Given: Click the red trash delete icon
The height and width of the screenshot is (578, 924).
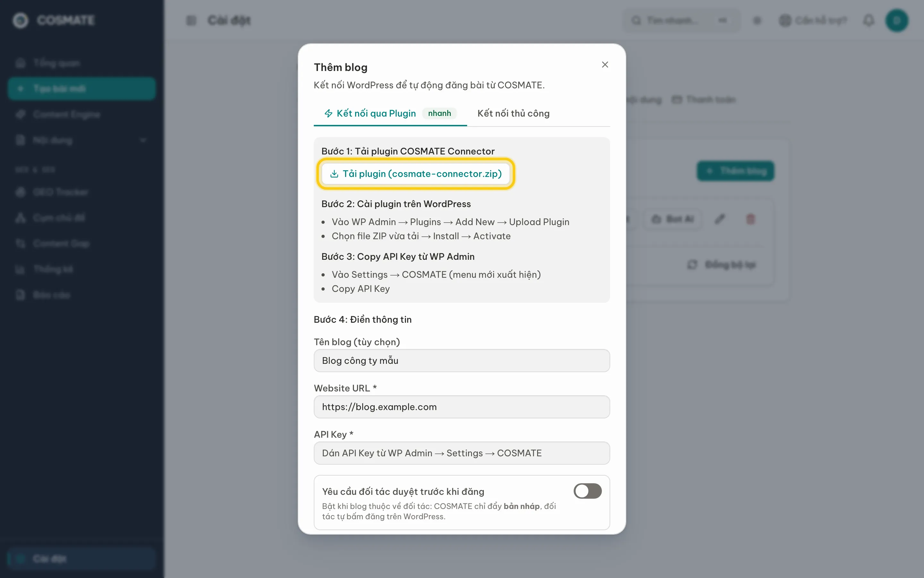Looking at the screenshot, I should pos(750,219).
